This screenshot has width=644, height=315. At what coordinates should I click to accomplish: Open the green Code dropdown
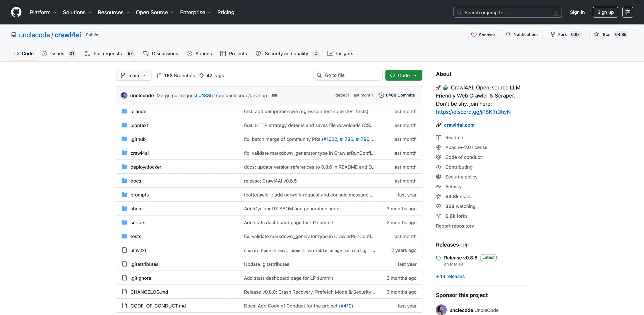[x=404, y=75]
